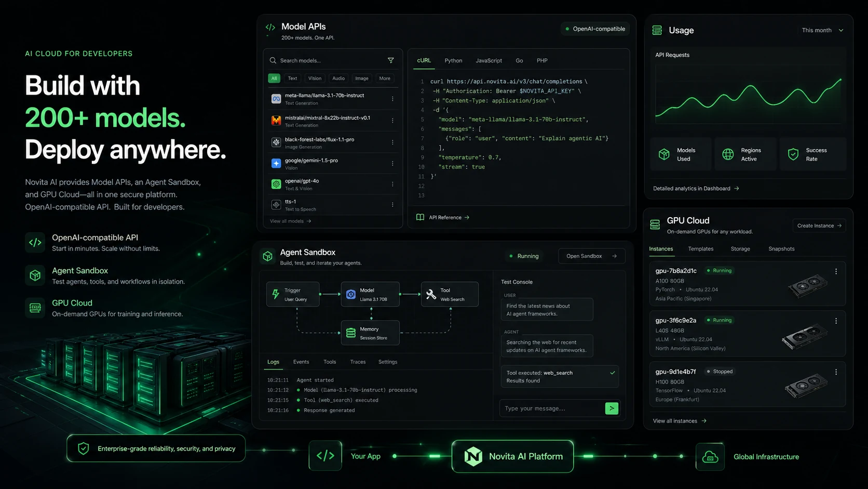This screenshot has height=489, width=868.
Task: Click the gpu-7b8a2d1c GPU thumbnail image
Action: pos(808,285)
